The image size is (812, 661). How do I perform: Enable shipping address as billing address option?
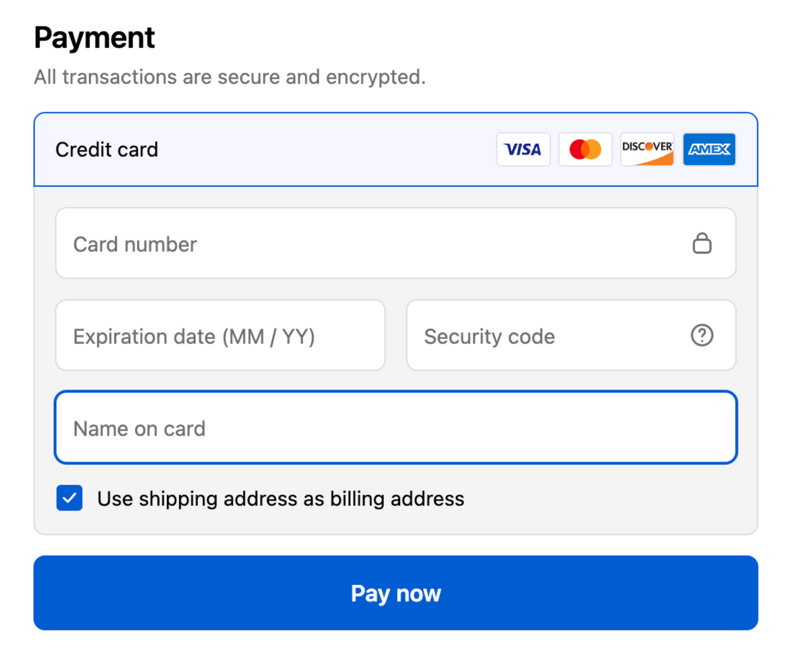tap(69, 498)
